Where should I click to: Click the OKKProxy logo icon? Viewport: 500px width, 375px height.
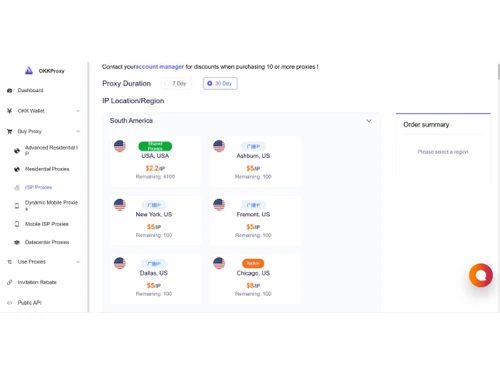point(29,71)
